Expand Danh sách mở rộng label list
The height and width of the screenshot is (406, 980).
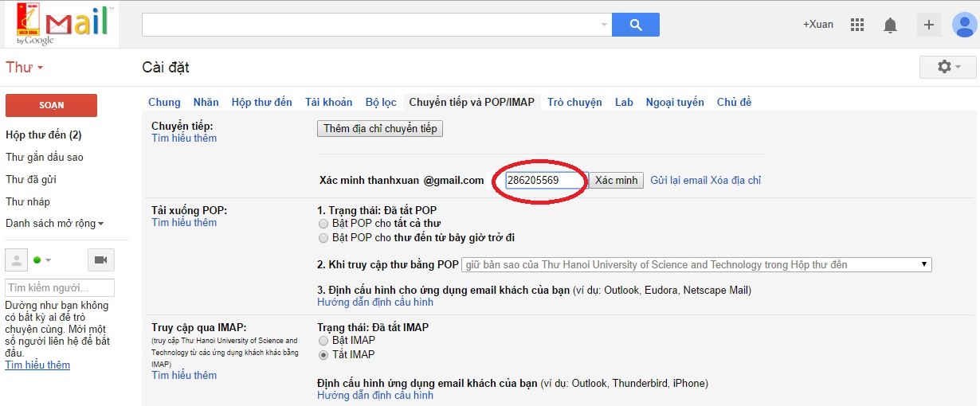54,224
